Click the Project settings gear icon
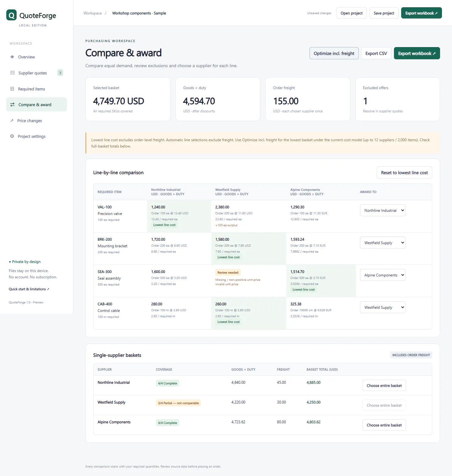Screen dimensions: 452x476 (x=12, y=136)
